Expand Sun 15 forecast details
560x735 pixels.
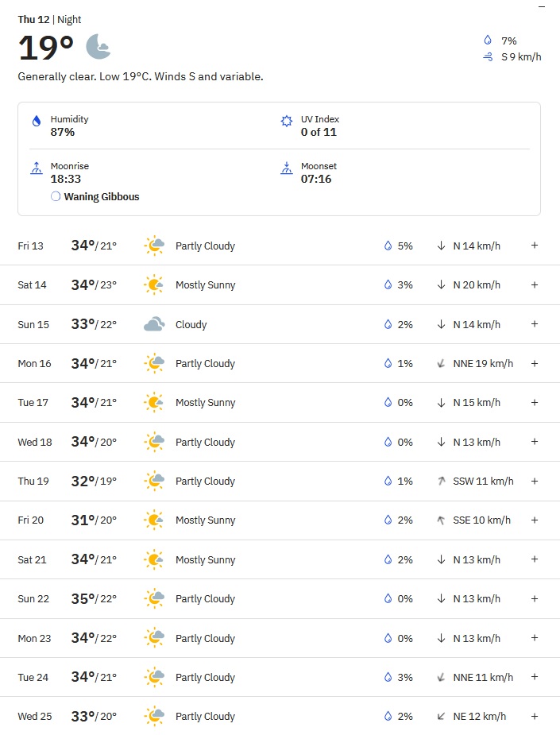pos(535,324)
